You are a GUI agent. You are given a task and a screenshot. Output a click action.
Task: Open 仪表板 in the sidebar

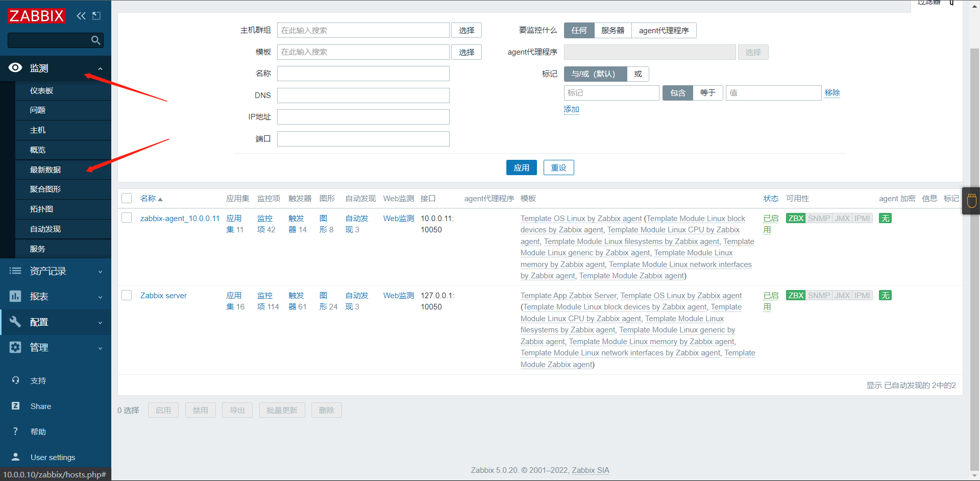pos(63,90)
